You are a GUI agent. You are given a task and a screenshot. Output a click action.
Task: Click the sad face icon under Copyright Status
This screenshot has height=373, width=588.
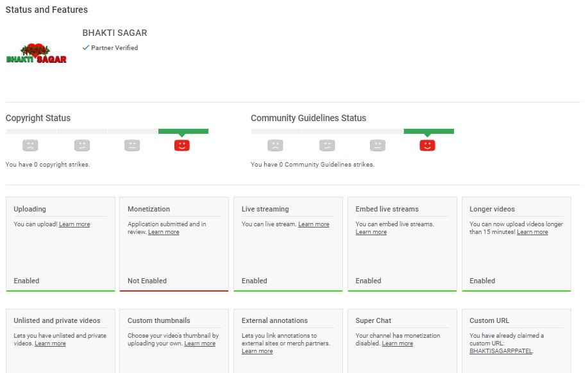30,145
